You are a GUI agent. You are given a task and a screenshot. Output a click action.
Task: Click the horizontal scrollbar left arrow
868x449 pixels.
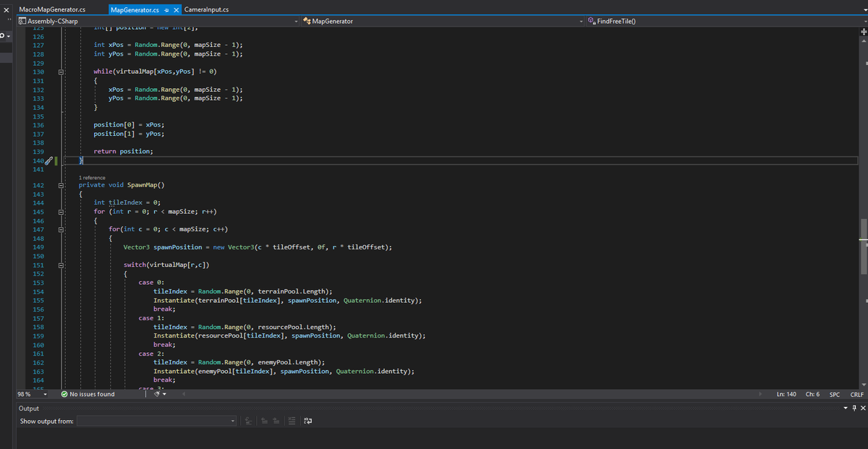(x=184, y=395)
